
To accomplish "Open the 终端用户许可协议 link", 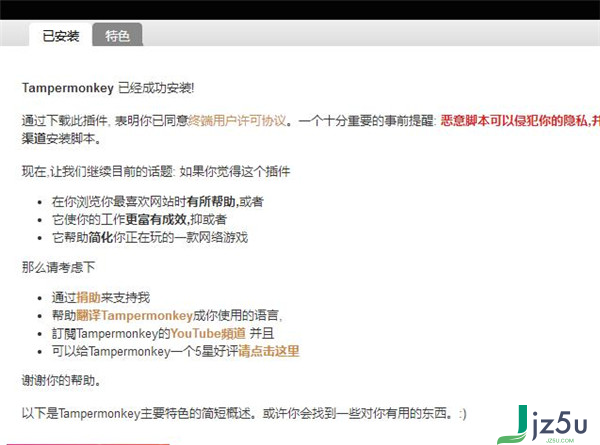I will [237, 121].
